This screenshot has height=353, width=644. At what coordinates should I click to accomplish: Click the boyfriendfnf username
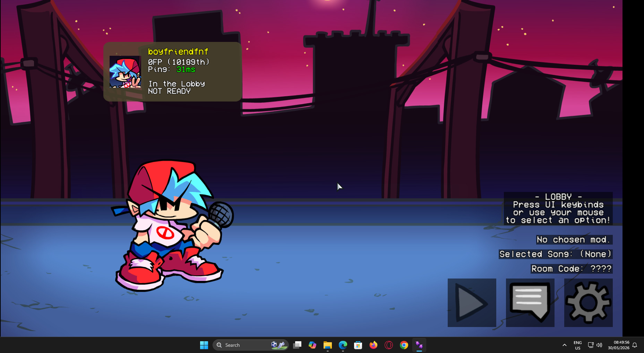click(178, 52)
